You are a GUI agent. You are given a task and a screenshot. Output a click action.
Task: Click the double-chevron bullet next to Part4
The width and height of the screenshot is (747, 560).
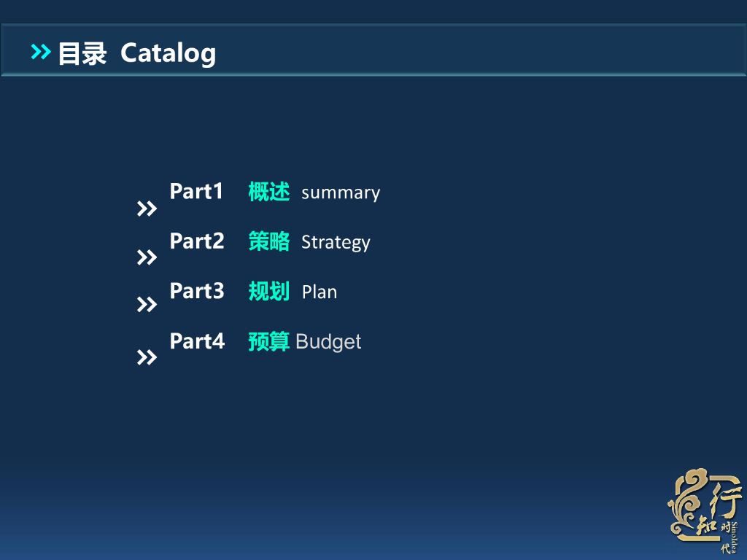coord(147,357)
